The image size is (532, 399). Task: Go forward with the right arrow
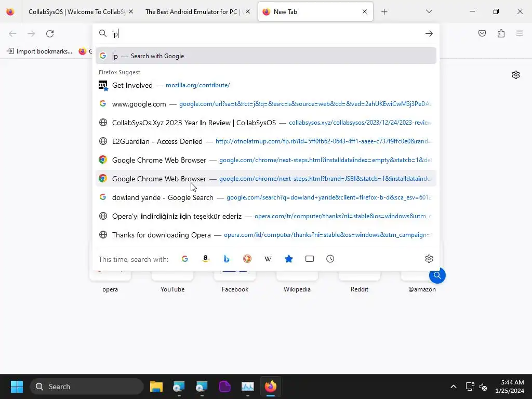point(31,34)
